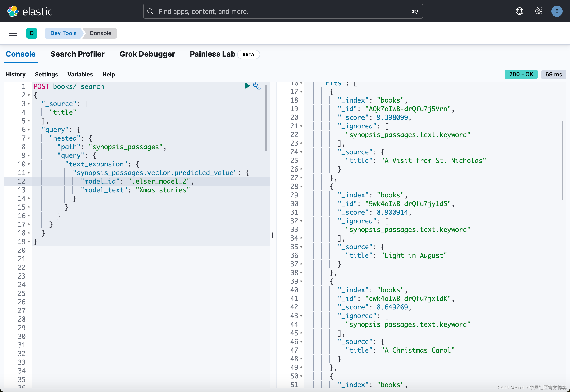The width and height of the screenshot is (570, 392).
Task: Click the Dev Tools breadcrumb link
Action: 63,33
